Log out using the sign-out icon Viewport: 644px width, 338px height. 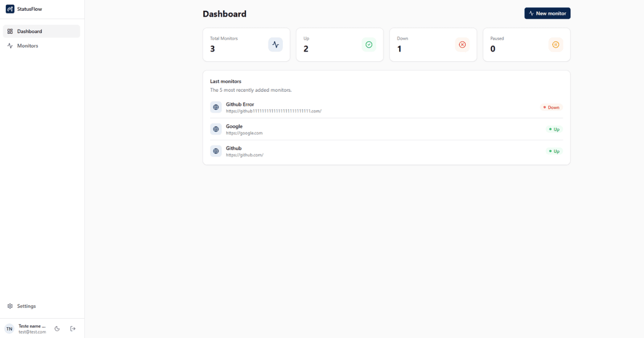coord(72,328)
